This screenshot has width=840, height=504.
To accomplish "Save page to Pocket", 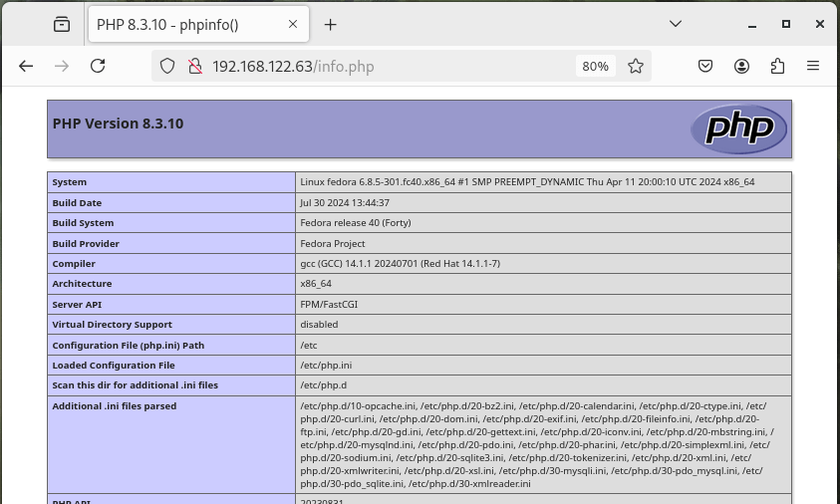I will click(705, 66).
